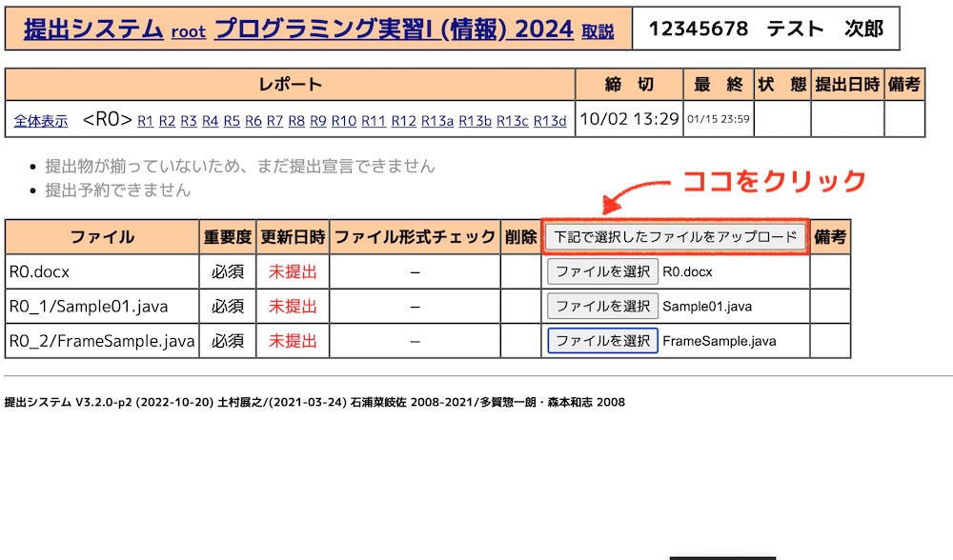Click the R0_2/FrameSample.java file name cell

pos(102,341)
